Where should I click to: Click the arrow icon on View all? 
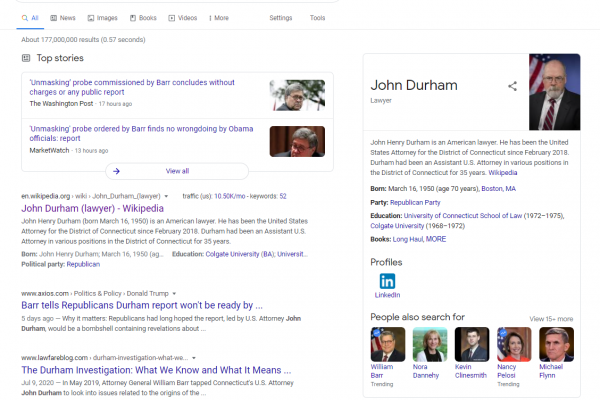[x=118, y=171]
